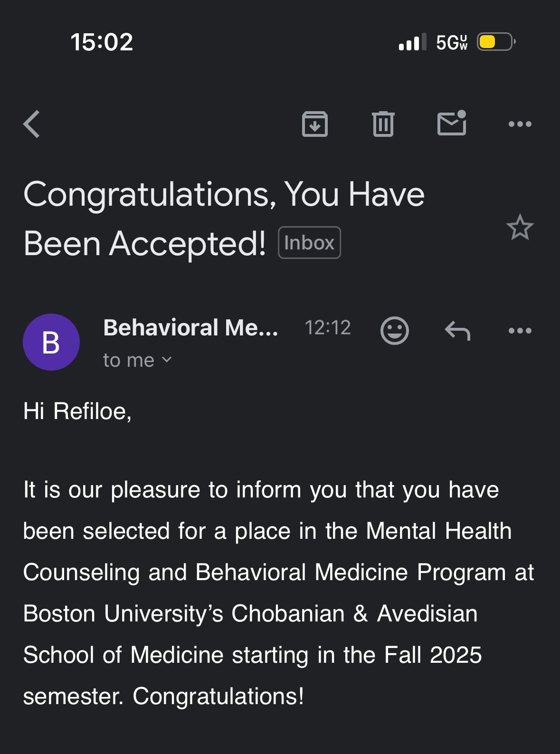Tap the 5G network indicator
The image size is (560, 754).
pyautogui.click(x=452, y=42)
